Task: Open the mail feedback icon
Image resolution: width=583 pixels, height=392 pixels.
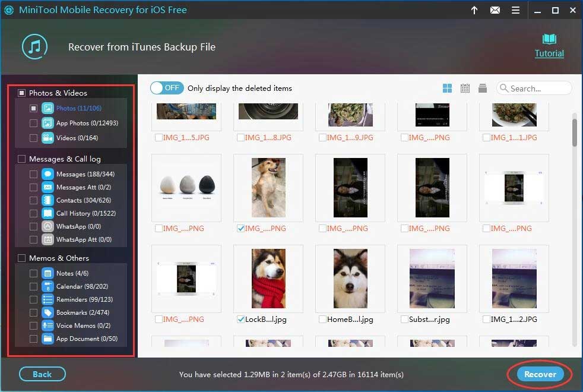Action: [x=495, y=10]
